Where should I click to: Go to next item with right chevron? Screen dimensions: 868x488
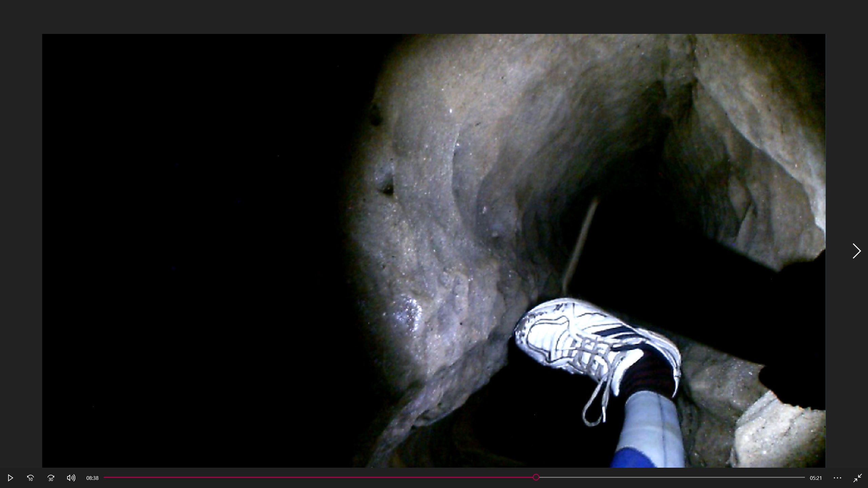pos(856,251)
